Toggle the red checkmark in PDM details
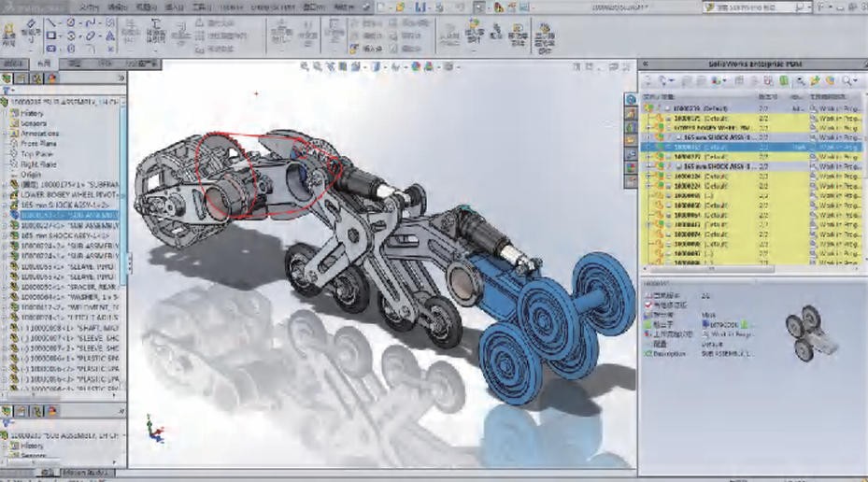Image resolution: width=868 pixels, height=482 pixels. (650, 305)
